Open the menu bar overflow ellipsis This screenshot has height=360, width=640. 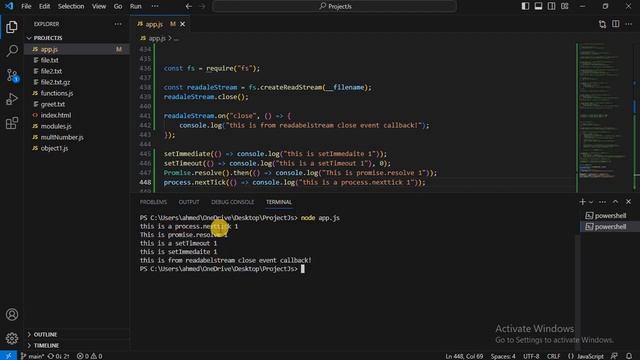pos(155,6)
